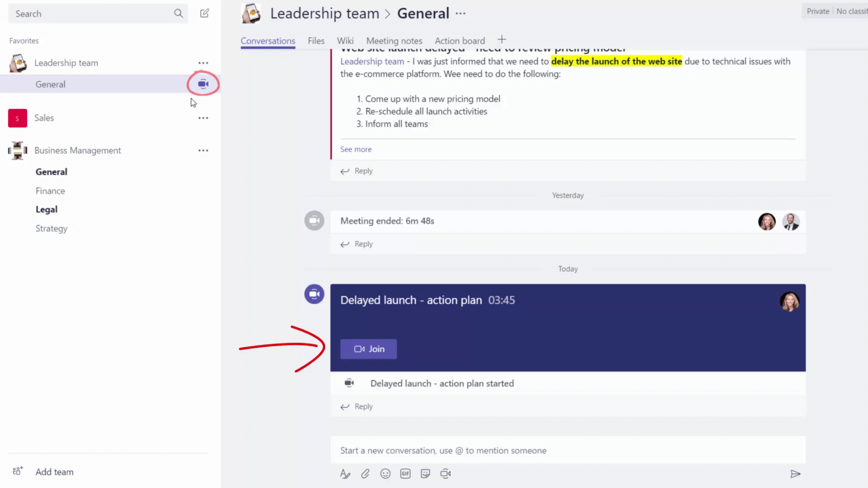Start a Meet Now from the compose toolbar

pyautogui.click(x=445, y=473)
